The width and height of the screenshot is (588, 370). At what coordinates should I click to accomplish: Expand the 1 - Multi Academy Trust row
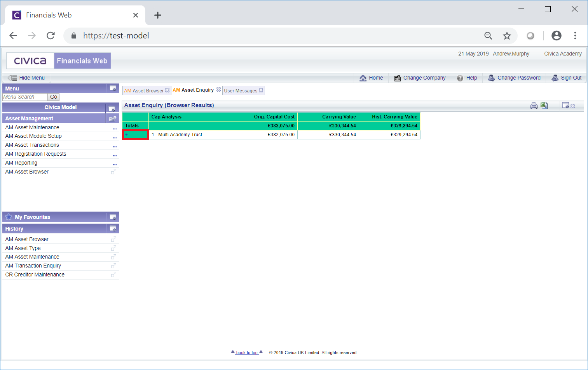pyautogui.click(x=126, y=135)
